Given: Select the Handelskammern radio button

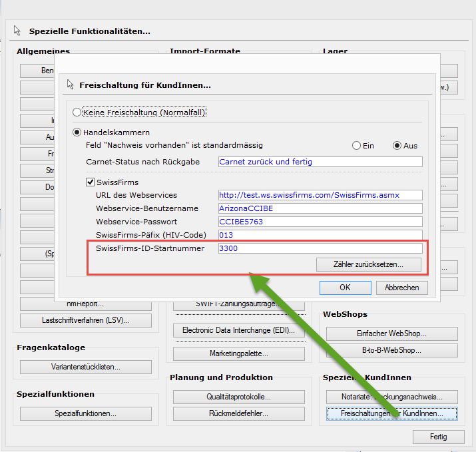Looking at the screenshot, I should pyautogui.click(x=77, y=132).
